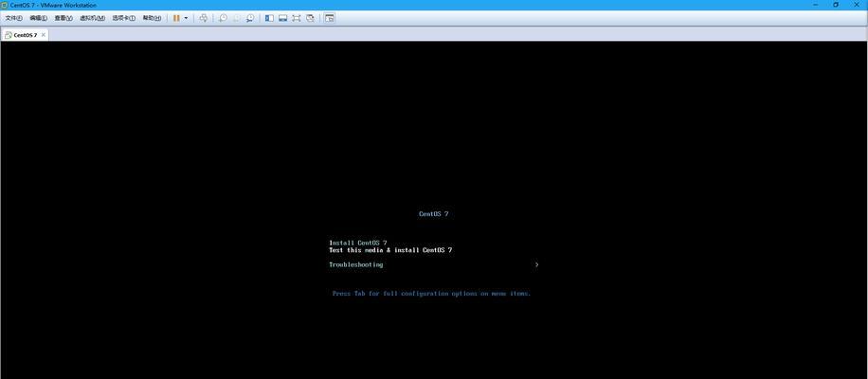Open the snapshot manager icon
The height and width of the screenshot is (379, 868).
click(250, 18)
